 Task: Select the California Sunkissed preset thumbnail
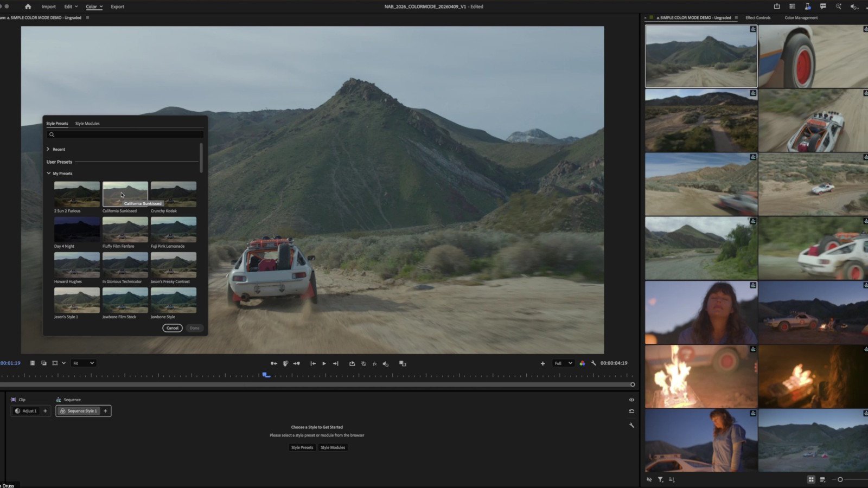(x=125, y=193)
